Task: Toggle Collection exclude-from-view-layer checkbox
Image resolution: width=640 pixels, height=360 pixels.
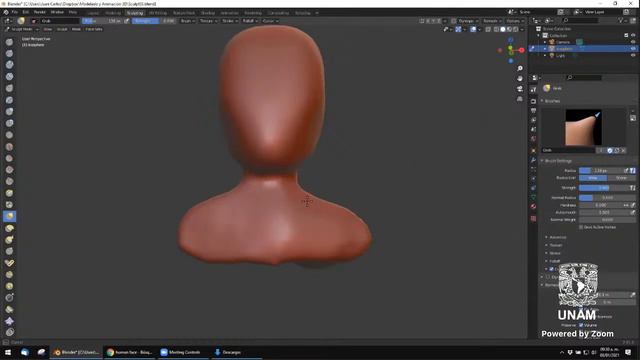Action: click(626, 36)
